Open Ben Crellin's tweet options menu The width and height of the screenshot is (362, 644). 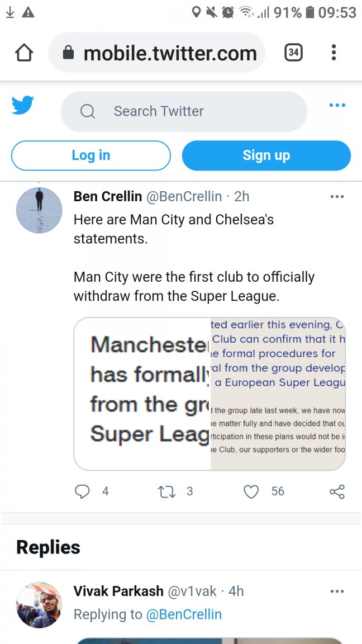[337, 197]
